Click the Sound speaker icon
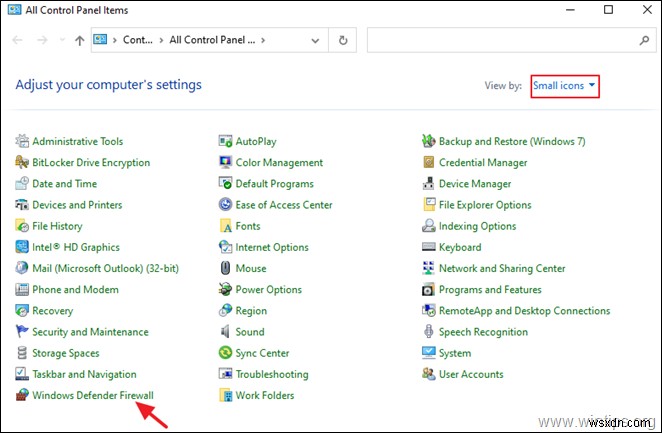Image resolution: width=662 pixels, height=433 pixels. [x=225, y=332]
